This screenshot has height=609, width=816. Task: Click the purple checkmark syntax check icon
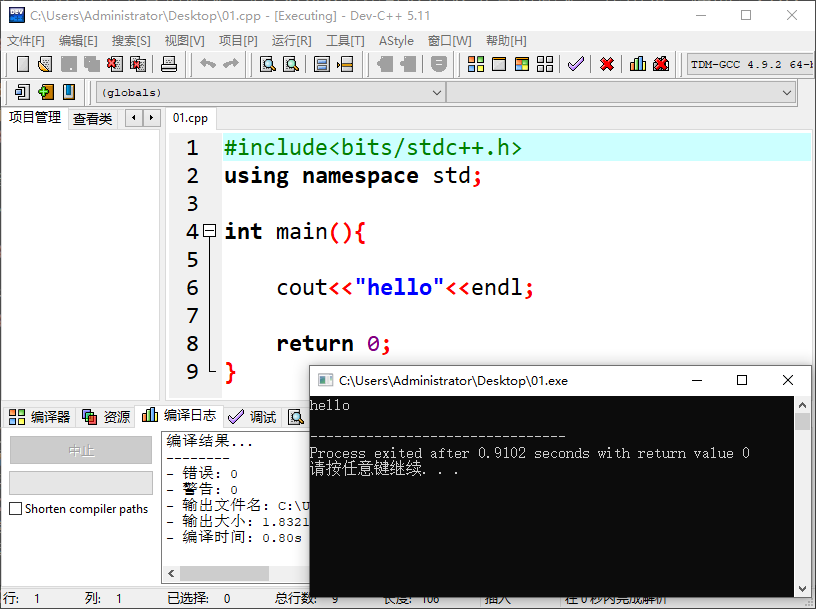click(x=575, y=64)
